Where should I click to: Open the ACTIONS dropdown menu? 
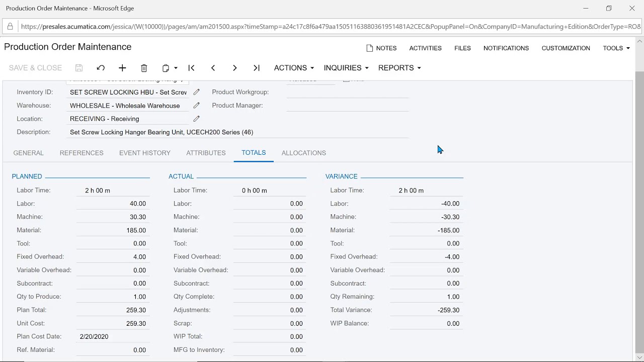294,68
